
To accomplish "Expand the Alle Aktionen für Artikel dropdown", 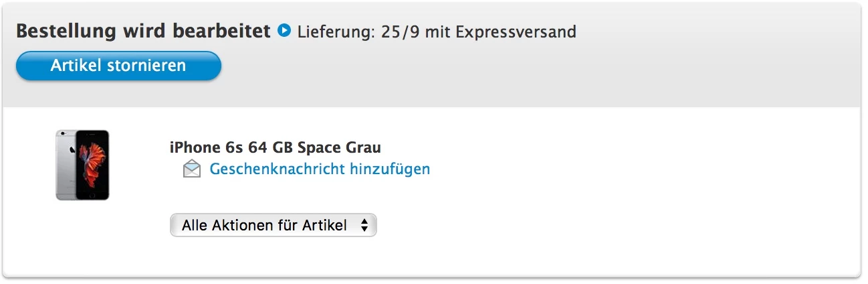I will (274, 226).
